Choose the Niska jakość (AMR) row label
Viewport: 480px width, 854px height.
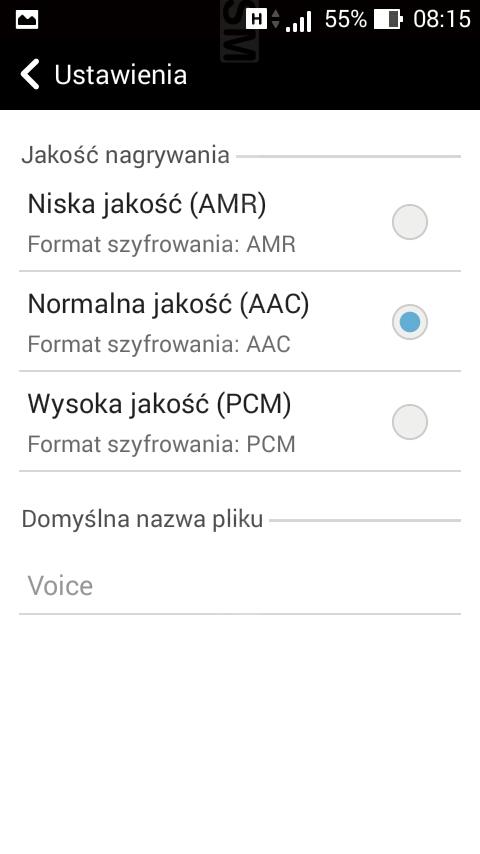[x=240, y=222]
